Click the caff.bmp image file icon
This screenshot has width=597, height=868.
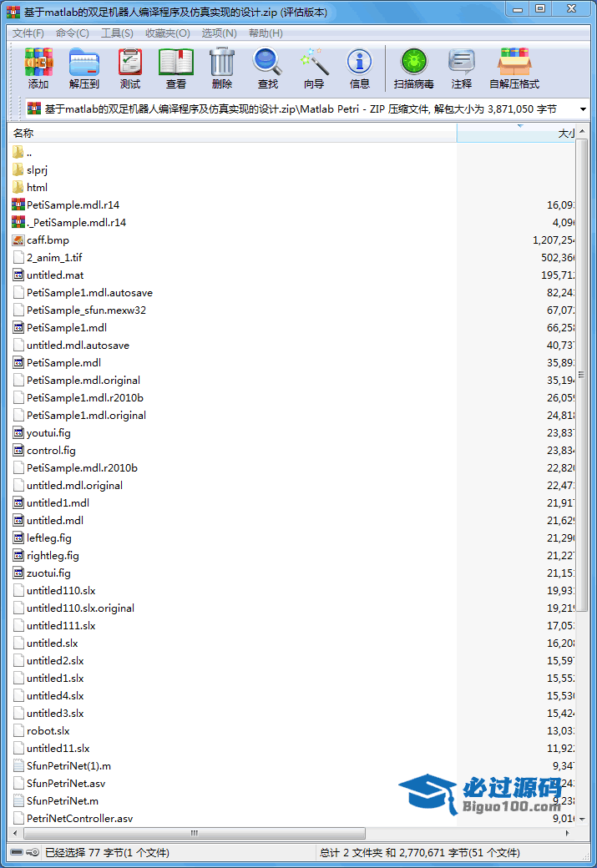[x=18, y=240]
